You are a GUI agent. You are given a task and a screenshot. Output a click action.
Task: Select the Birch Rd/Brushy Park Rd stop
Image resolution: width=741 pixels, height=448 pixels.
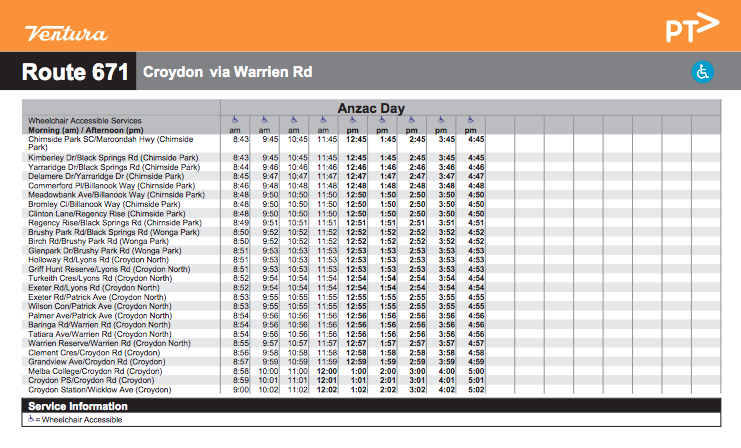click(x=98, y=241)
